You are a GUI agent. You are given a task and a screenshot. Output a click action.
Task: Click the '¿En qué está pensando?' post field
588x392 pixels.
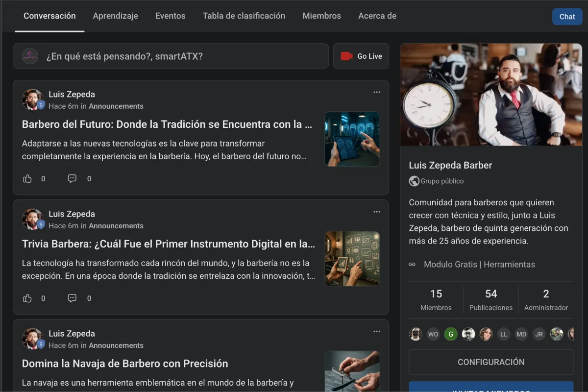coord(171,56)
